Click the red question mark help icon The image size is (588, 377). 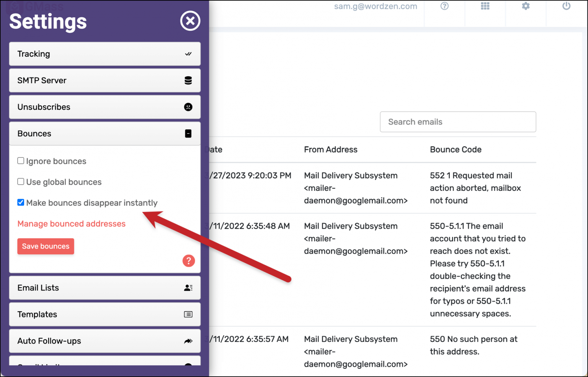[x=188, y=261]
